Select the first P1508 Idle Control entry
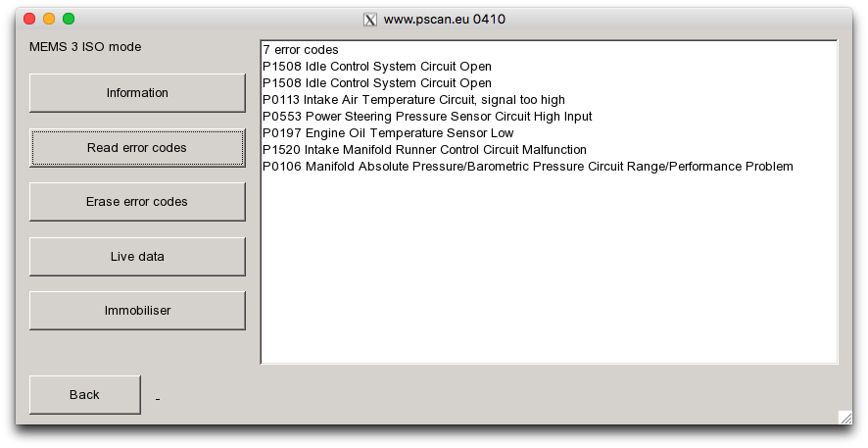Image resolution: width=868 pixels, height=448 pixels. click(x=377, y=67)
